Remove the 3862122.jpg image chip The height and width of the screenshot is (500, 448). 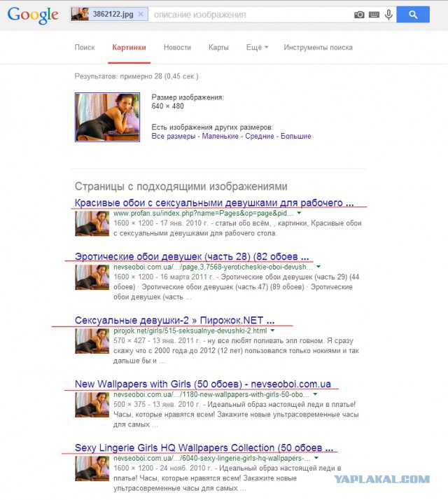[x=141, y=14]
